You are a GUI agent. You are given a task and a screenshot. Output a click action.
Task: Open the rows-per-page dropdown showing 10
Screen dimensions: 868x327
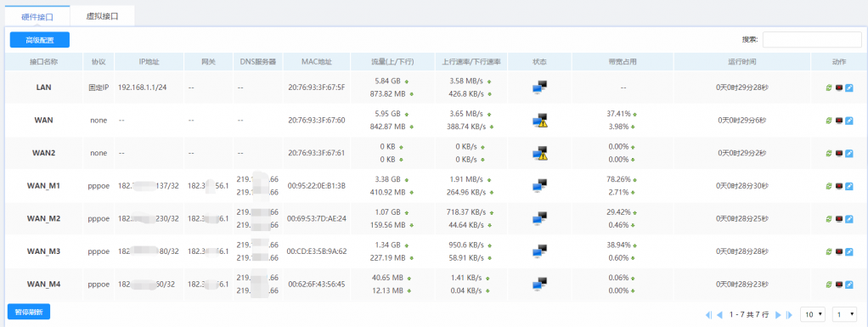click(813, 314)
